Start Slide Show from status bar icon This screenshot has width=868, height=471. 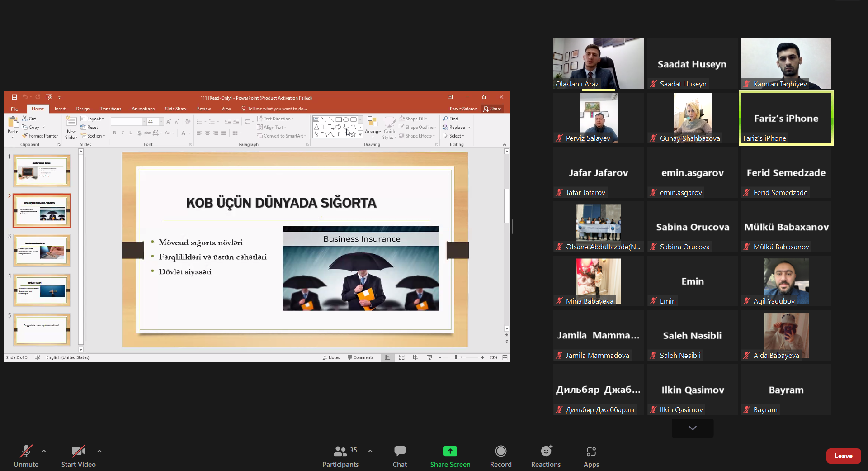click(x=429, y=357)
